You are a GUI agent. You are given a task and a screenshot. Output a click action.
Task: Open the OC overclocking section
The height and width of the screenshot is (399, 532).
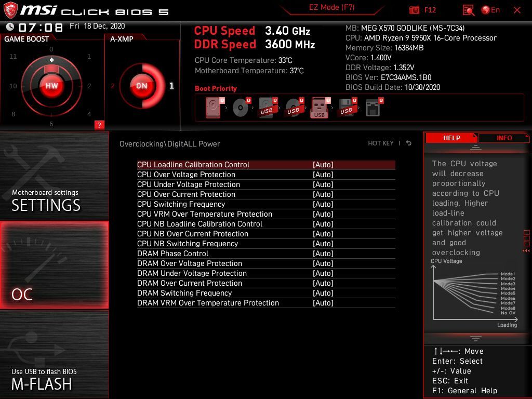coord(54,265)
